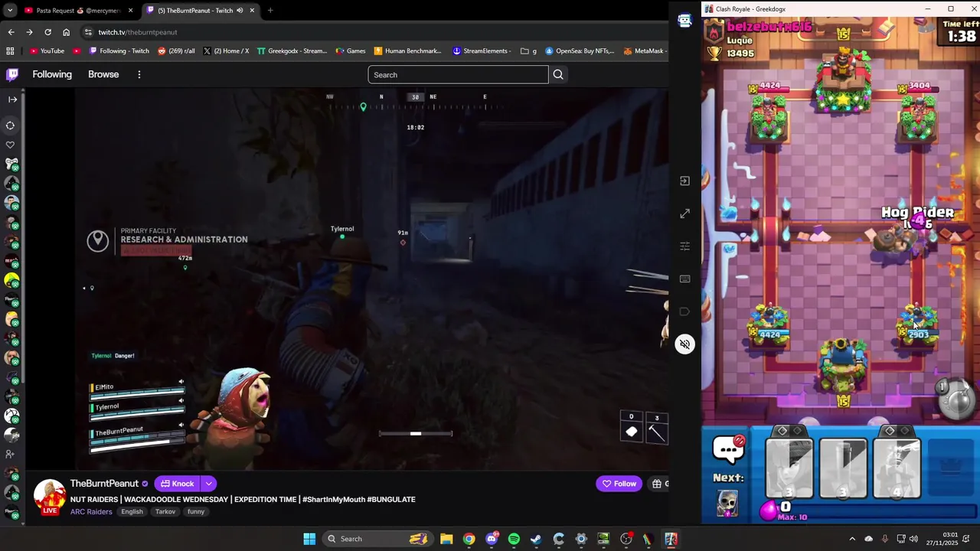Click the robot avatar icon on side panel
This screenshot has width=980, height=551.
684,21
